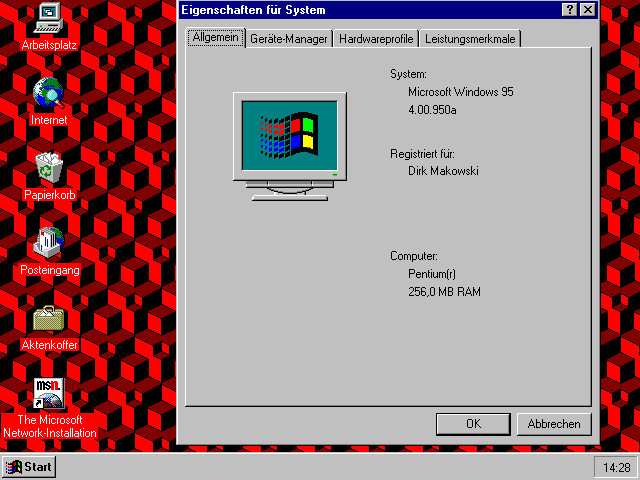640x480 pixels.
Task: Click the taskbar clock showing 14:28
Action: click(x=616, y=467)
